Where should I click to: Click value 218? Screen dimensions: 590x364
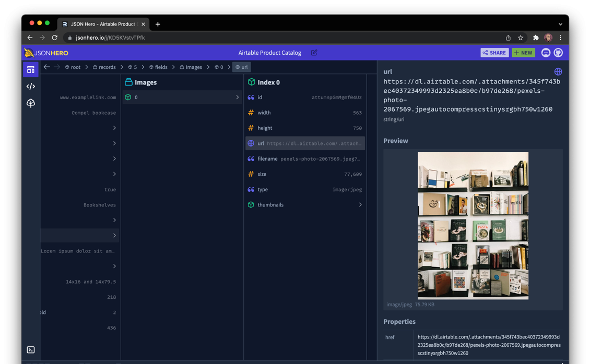[111, 297]
